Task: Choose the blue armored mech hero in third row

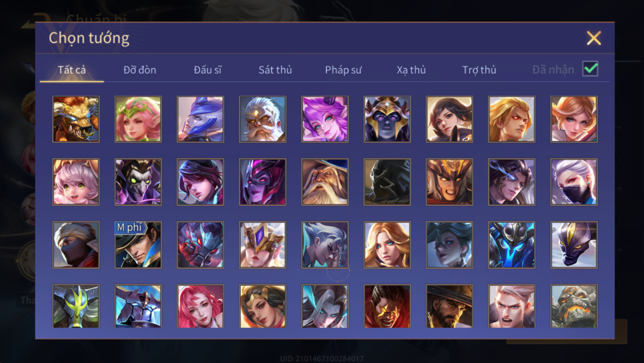Action: tap(512, 245)
